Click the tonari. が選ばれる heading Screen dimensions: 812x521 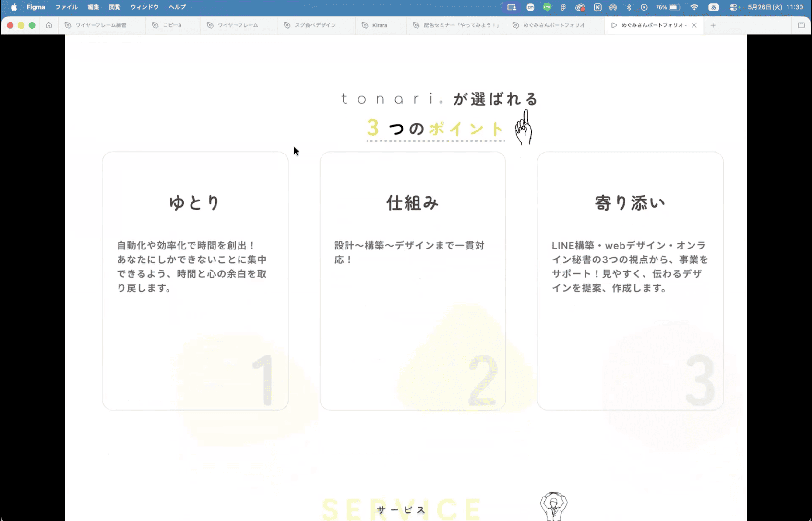tap(439, 99)
